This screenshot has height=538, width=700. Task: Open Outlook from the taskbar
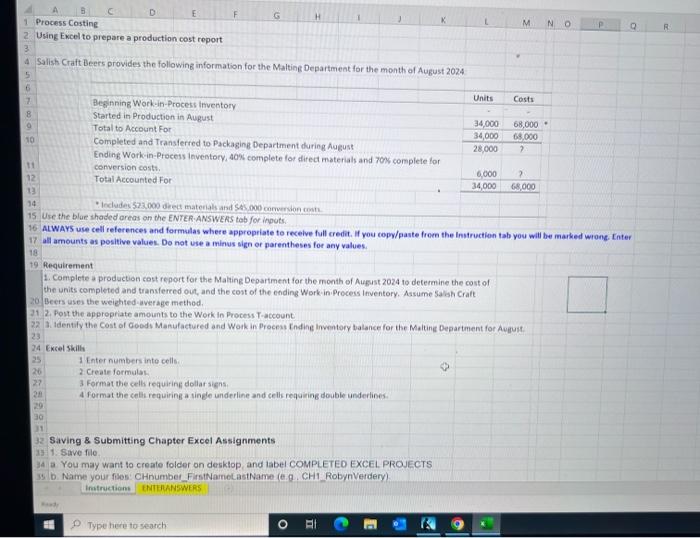(x=399, y=524)
